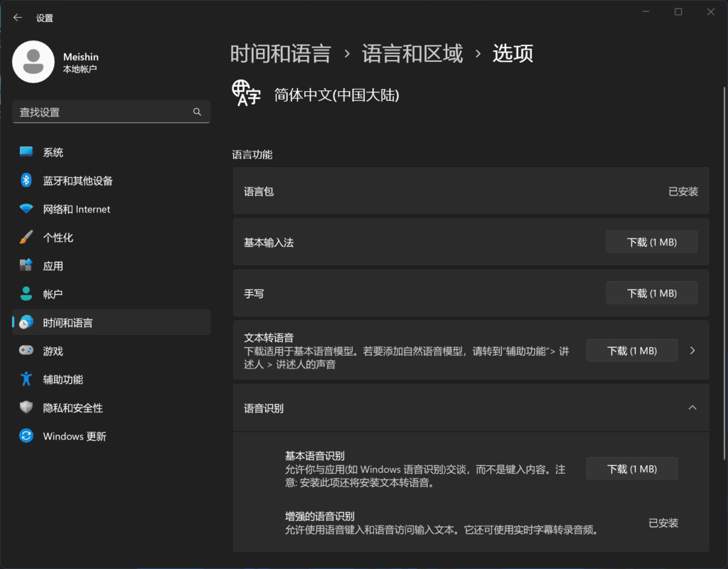Collapse the 语音识别 section

pos(692,408)
